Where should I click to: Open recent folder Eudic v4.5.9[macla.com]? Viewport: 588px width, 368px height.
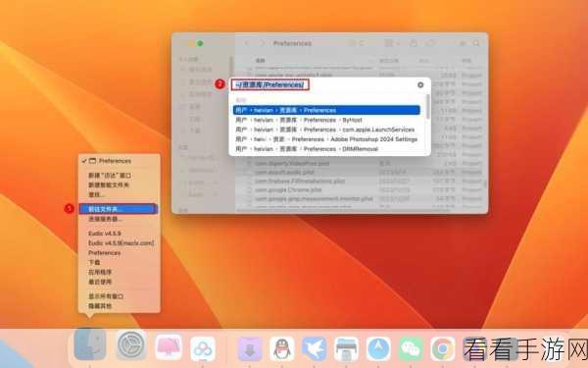point(122,243)
